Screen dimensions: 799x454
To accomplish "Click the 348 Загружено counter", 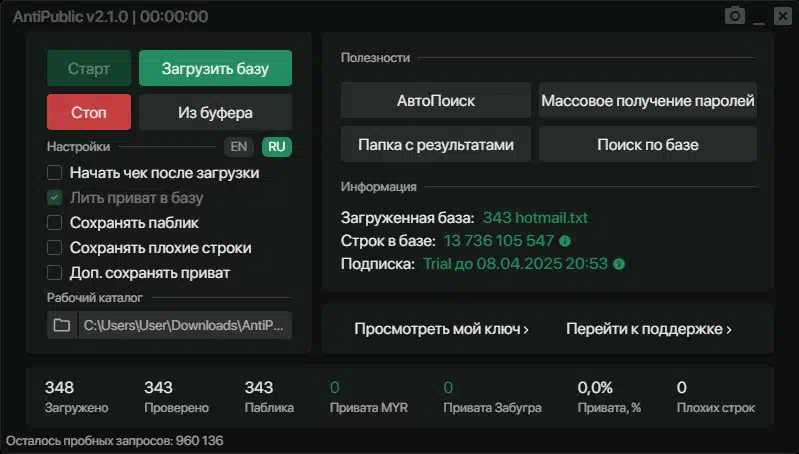I will coord(76,396).
